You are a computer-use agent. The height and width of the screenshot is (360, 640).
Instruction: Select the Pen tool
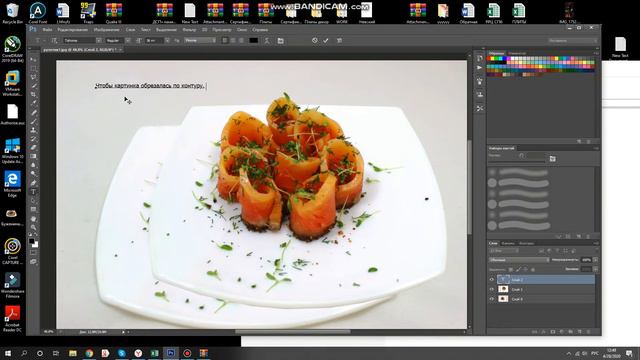click(33, 183)
